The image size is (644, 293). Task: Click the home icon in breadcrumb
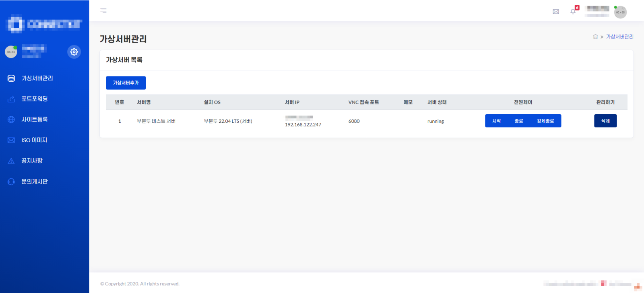tap(595, 37)
